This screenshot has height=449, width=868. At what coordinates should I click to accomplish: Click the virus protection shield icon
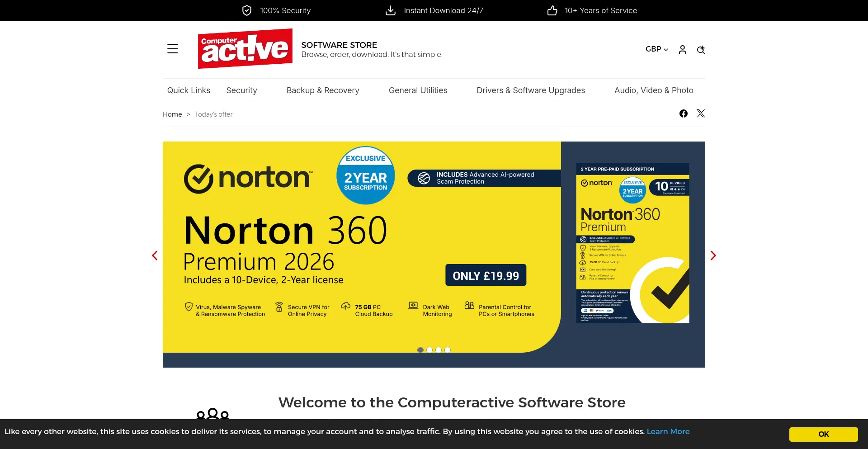point(189,307)
